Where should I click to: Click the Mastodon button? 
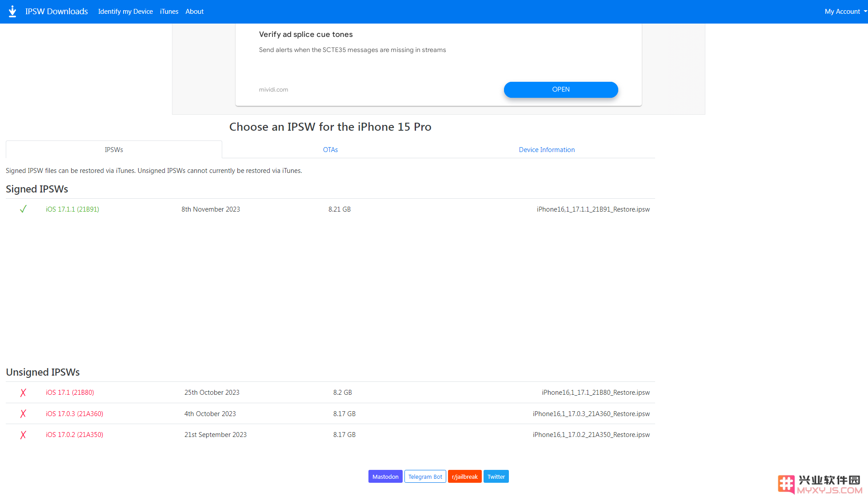pos(385,477)
